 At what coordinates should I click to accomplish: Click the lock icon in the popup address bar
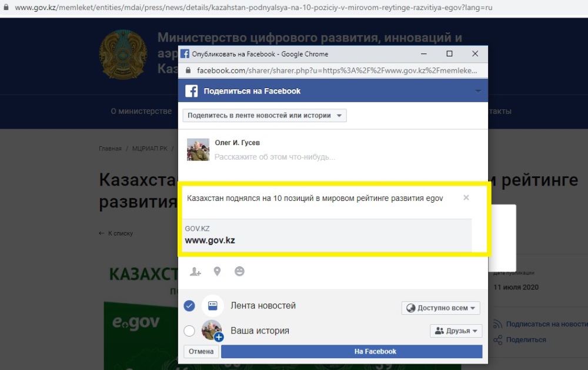click(188, 70)
